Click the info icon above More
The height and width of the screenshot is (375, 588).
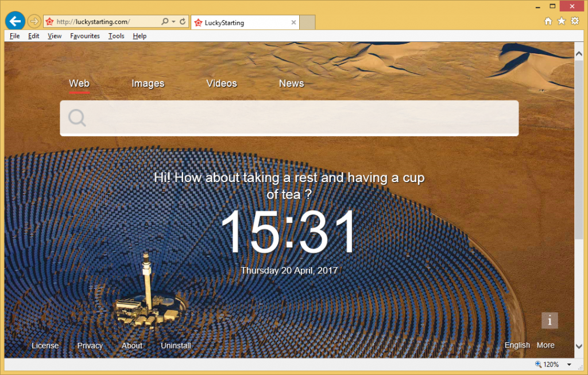[550, 320]
